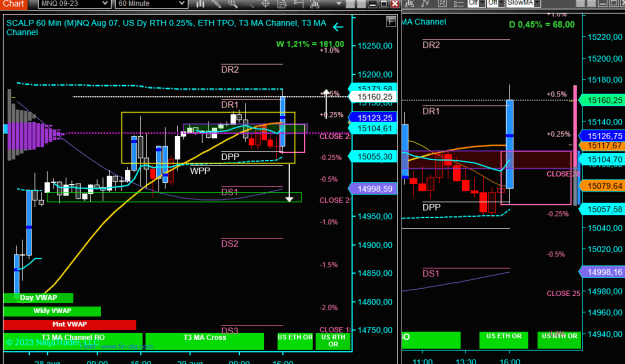This screenshot has height=364, width=625.
Task: Click the DPP label in right chart
Action: [x=431, y=207]
